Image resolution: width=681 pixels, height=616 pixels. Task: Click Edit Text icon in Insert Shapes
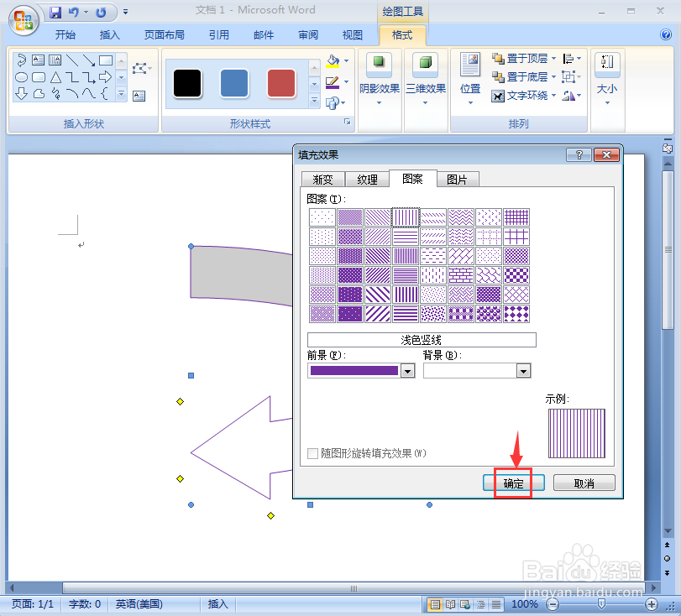(139, 96)
